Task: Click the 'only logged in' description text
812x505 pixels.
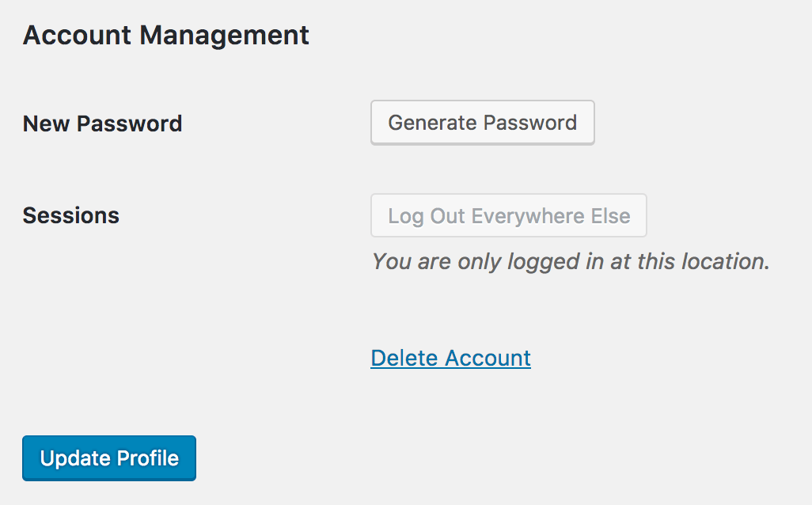Action: point(571,261)
